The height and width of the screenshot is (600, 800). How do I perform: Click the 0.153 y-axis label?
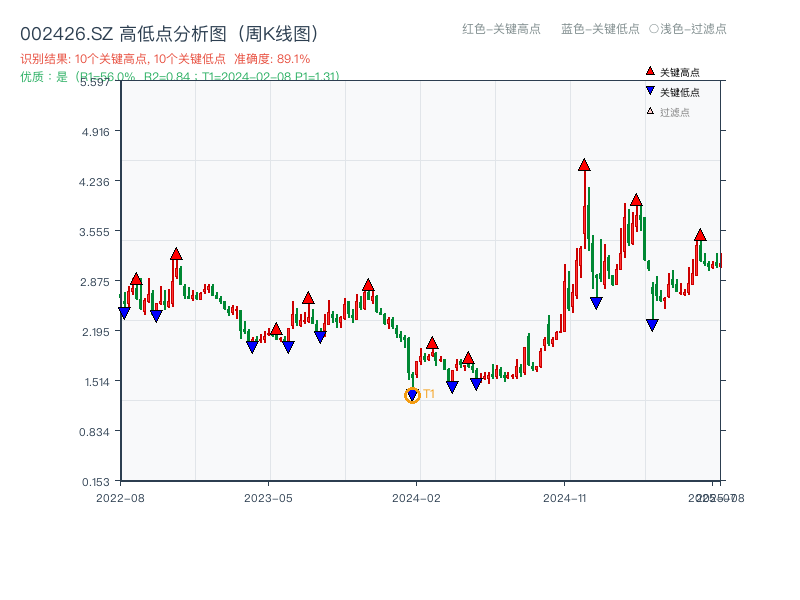[95, 482]
